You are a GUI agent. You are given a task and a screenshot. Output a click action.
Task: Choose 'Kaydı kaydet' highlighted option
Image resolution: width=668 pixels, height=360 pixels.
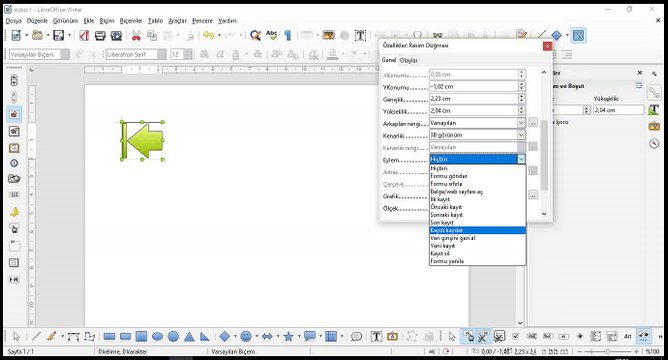click(x=477, y=230)
